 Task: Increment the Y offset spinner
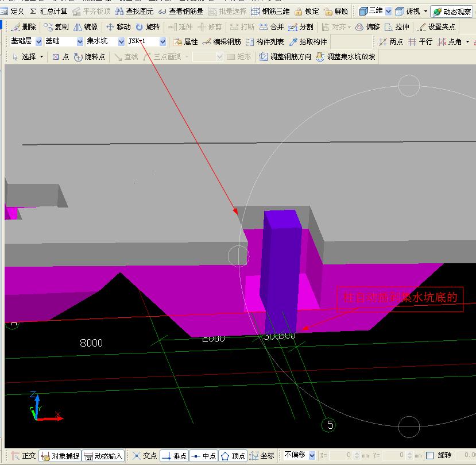(410, 454)
